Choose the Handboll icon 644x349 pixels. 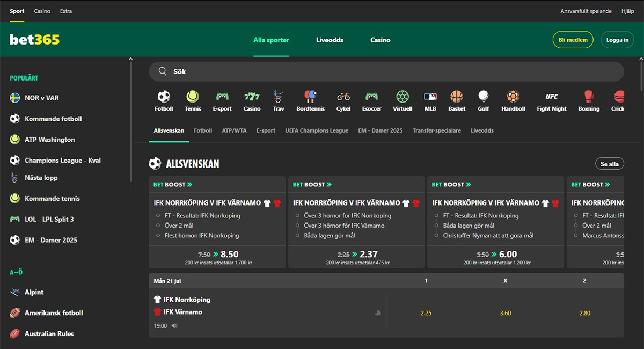513,97
